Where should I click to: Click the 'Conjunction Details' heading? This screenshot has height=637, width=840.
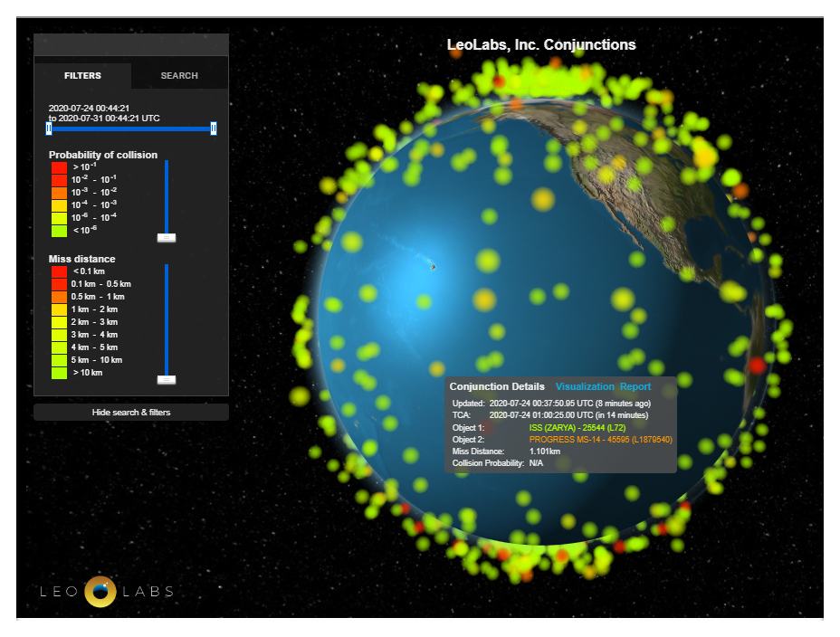(x=497, y=386)
